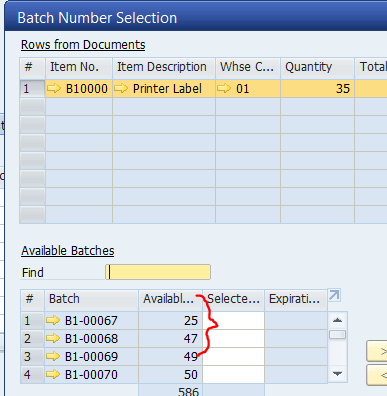Open the batch B1-00070 link arrow
The image size is (387, 396).
tap(53, 374)
